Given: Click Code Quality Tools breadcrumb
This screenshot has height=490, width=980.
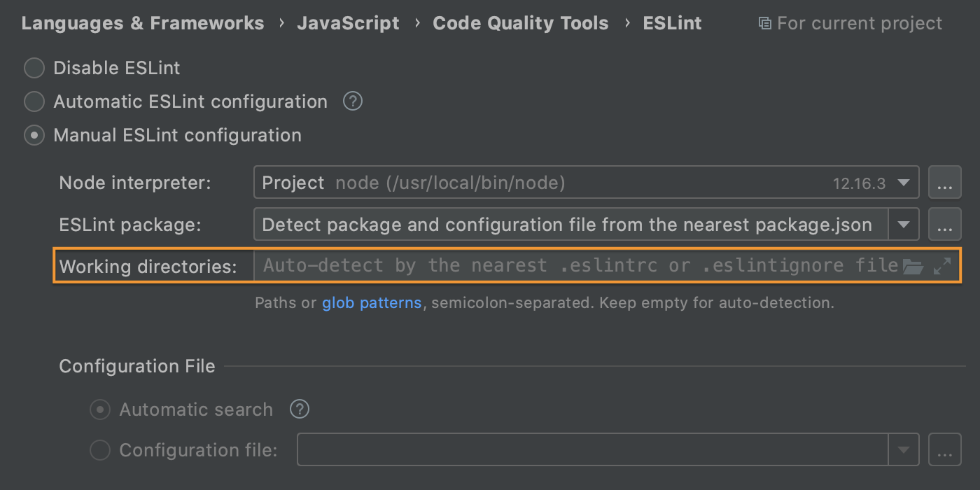Looking at the screenshot, I should coord(521,23).
